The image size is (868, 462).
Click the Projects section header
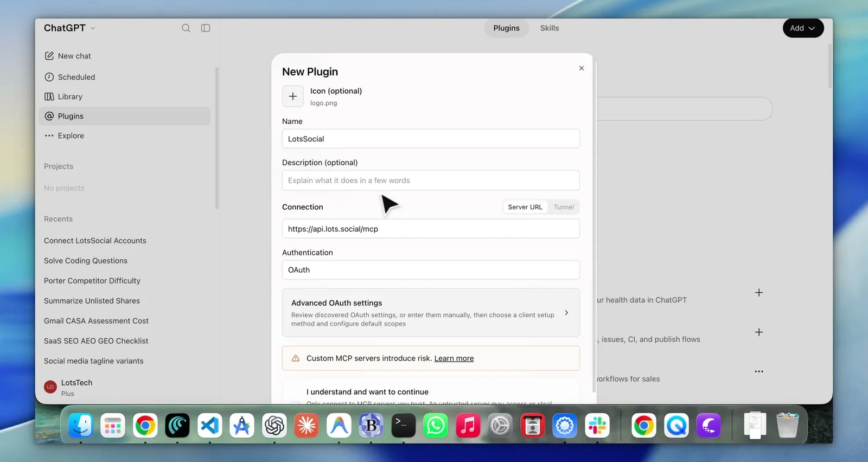pyautogui.click(x=59, y=166)
